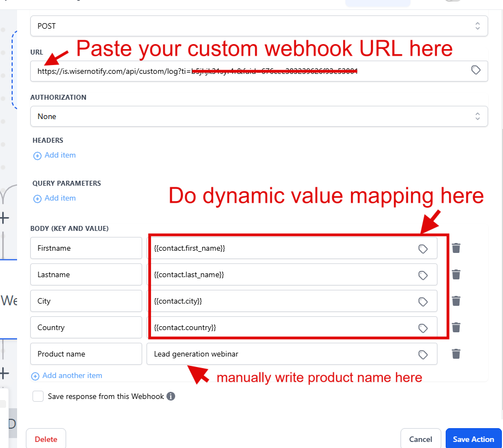
Task: Open tag picker for Country value
Action: click(x=423, y=328)
